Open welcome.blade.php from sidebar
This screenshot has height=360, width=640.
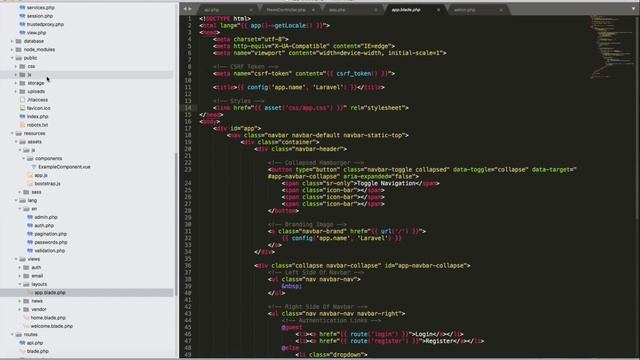(51, 326)
